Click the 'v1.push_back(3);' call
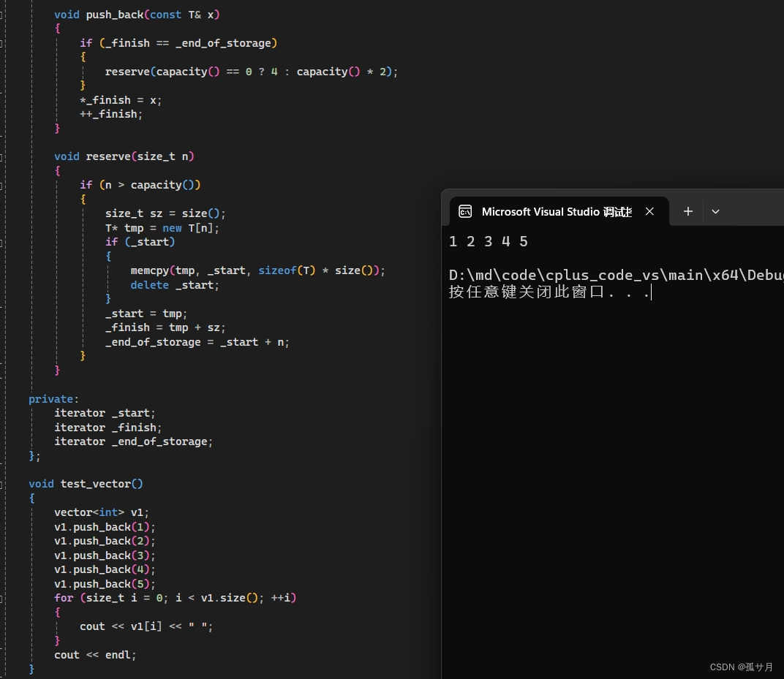Screen dimensions: 784x679 tap(105, 555)
